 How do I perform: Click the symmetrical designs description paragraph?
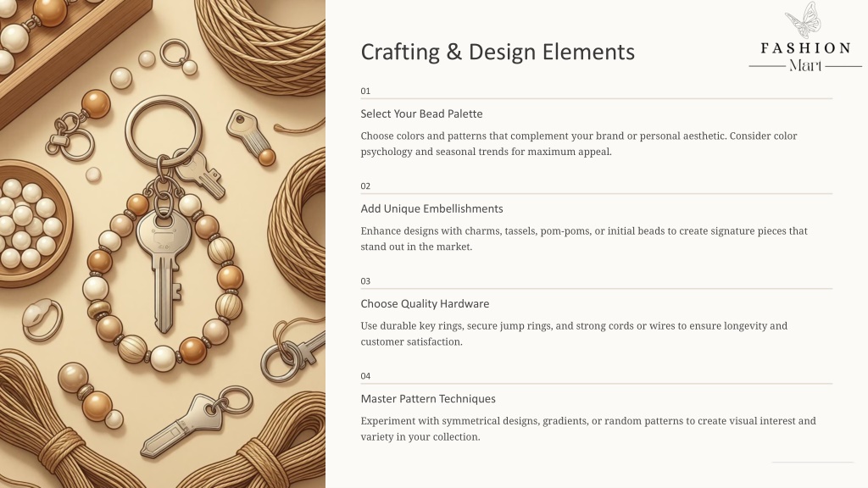point(587,428)
